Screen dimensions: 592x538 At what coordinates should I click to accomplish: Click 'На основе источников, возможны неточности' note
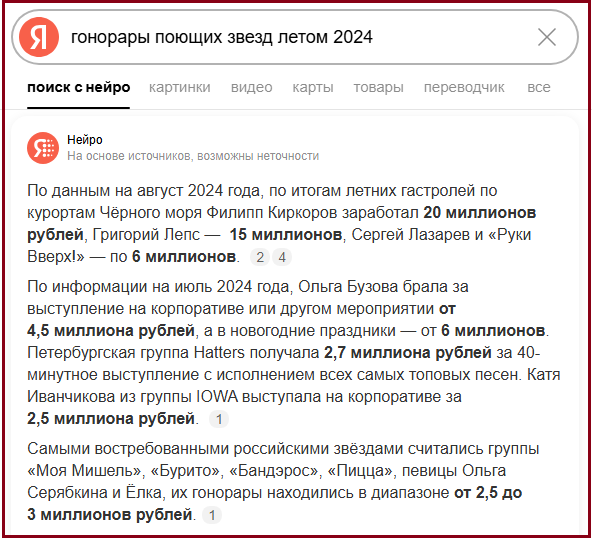click(x=193, y=156)
